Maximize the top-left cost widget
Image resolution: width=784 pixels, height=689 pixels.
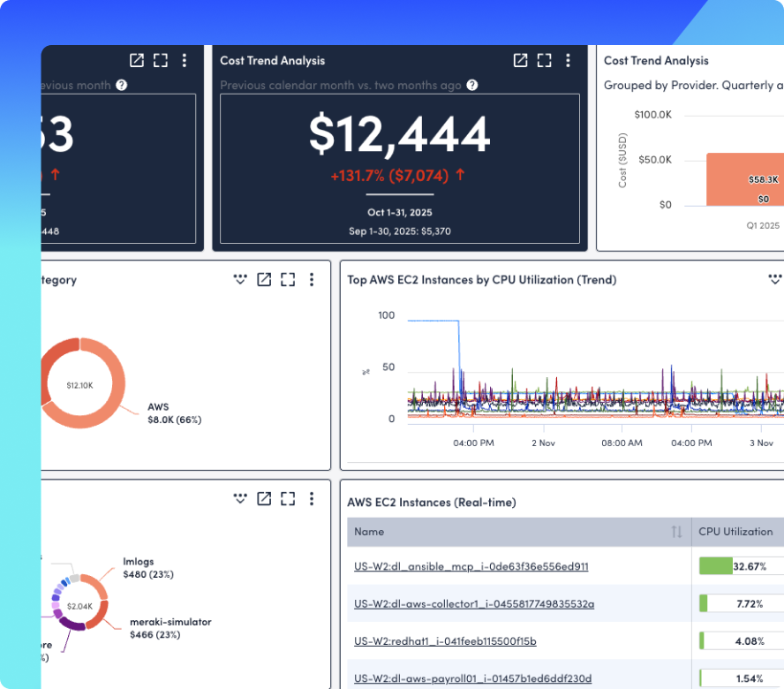(x=160, y=60)
